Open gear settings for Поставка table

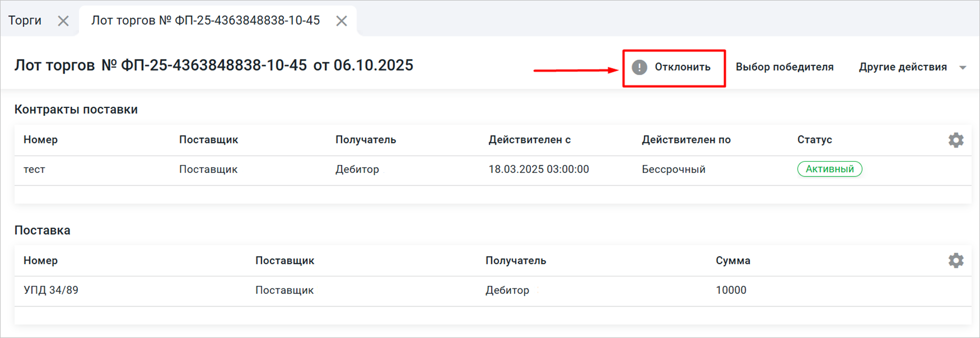pyautogui.click(x=956, y=261)
